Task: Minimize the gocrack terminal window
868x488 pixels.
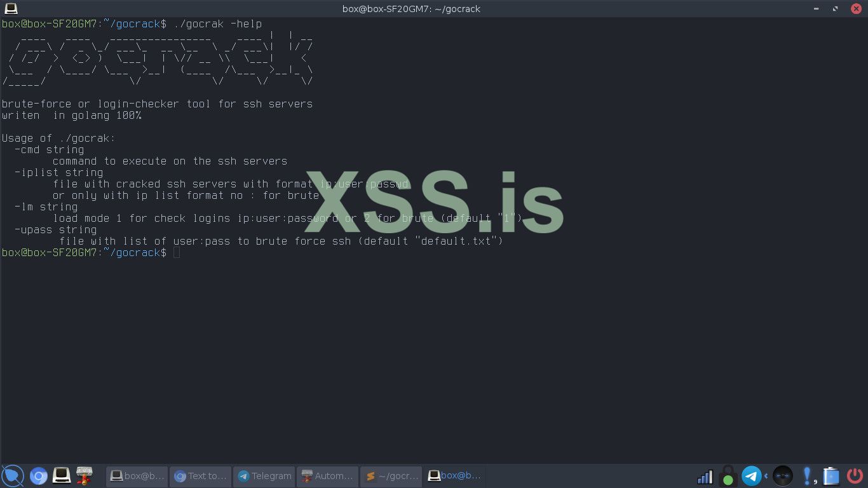Action: click(817, 9)
